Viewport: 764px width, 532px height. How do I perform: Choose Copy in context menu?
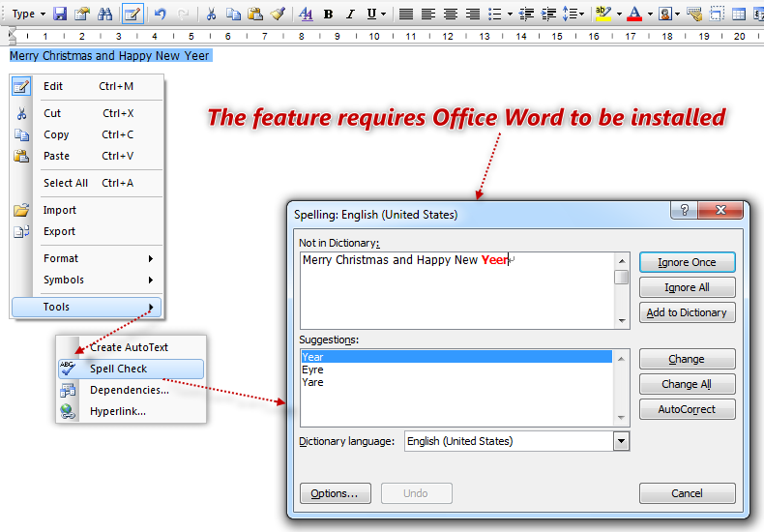pos(87,134)
